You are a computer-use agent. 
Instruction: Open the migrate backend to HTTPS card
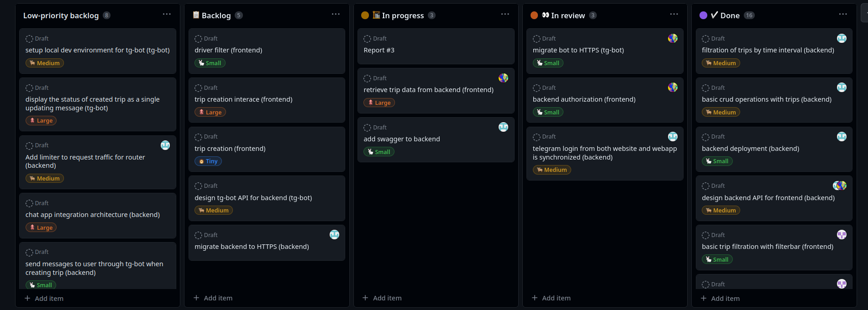[x=252, y=247]
